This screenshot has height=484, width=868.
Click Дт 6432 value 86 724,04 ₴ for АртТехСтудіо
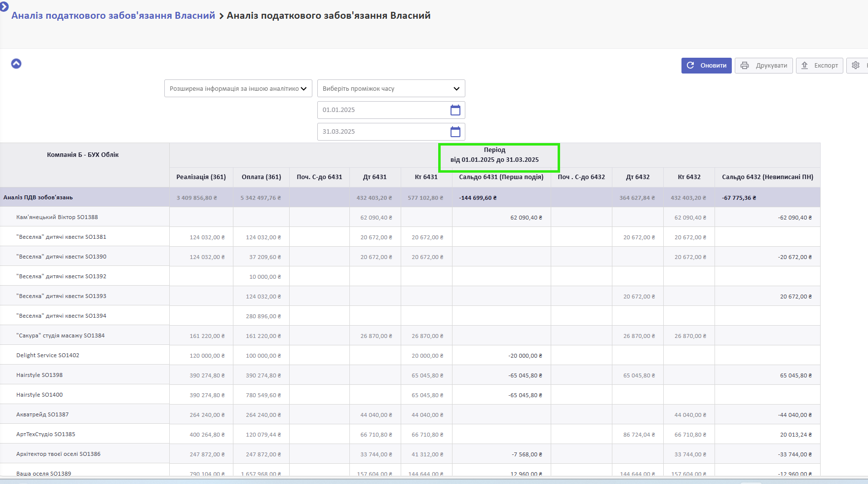[x=639, y=435]
